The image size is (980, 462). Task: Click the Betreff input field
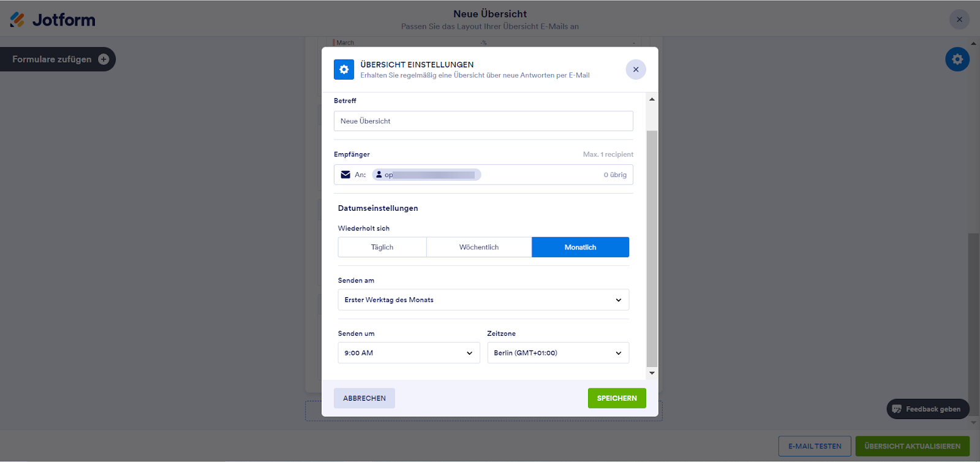pyautogui.click(x=483, y=121)
